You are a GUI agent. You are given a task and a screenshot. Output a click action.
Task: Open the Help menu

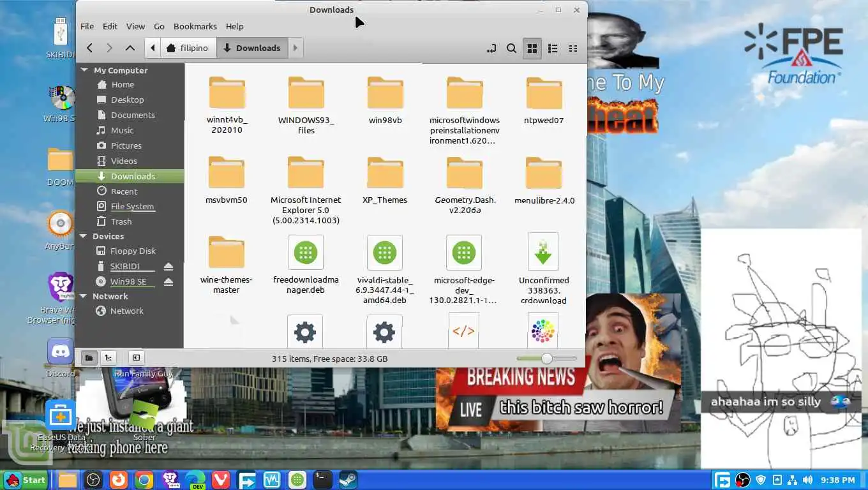coord(234,26)
